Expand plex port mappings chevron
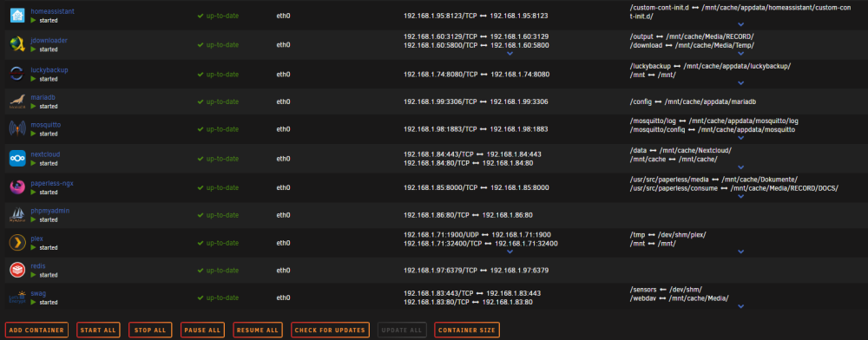The image size is (868, 340). coord(510,252)
